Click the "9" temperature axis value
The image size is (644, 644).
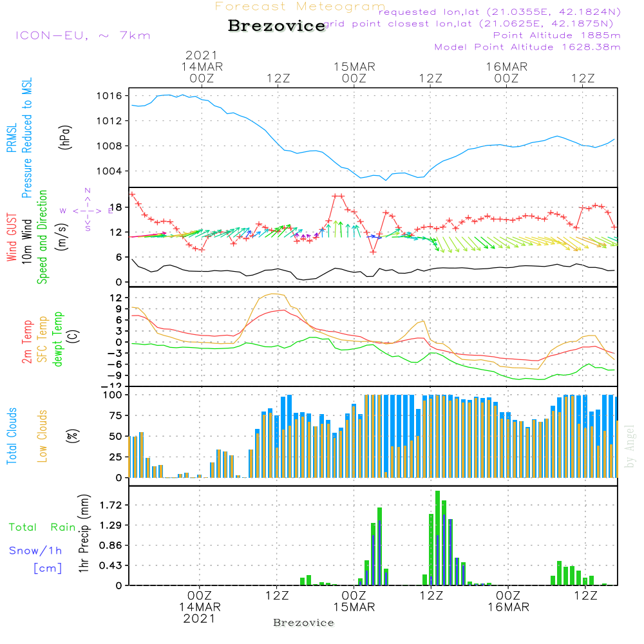point(119,309)
